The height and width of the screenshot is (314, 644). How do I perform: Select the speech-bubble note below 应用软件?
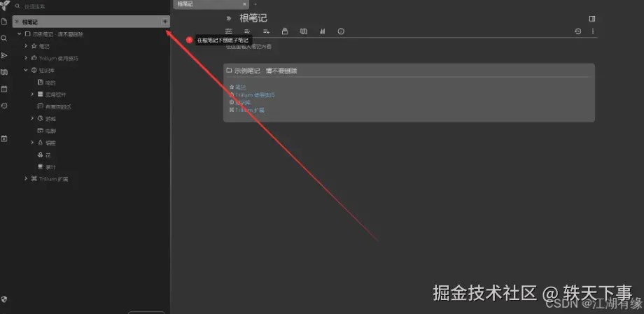(x=58, y=107)
